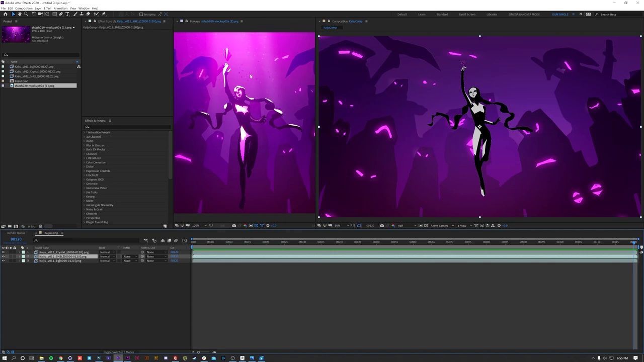Enable the Snapping checkbox

141,14
